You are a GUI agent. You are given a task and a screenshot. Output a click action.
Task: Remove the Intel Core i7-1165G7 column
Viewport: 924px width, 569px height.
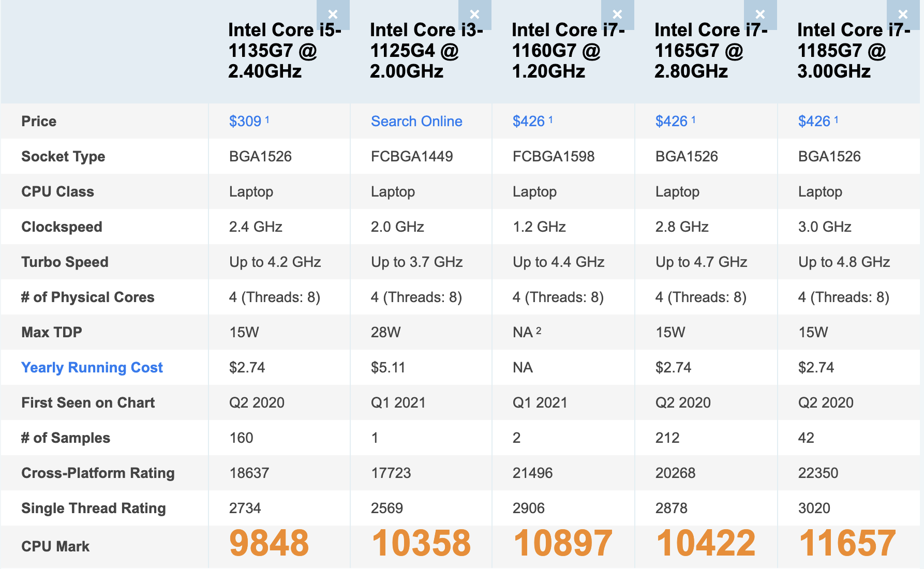pos(760,14)
